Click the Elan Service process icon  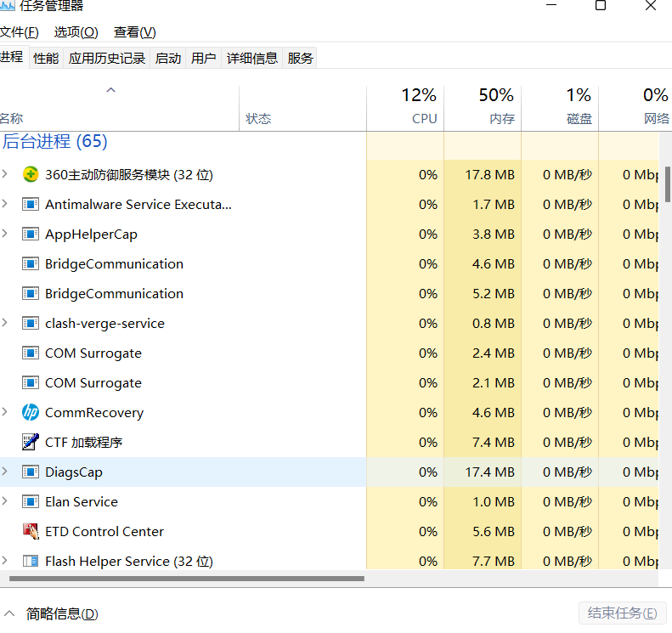tap(31, 501)
